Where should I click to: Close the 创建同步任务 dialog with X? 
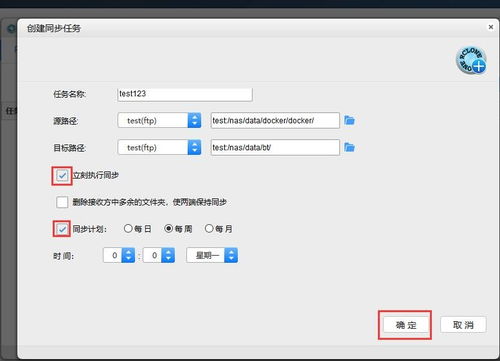pos(491,27)
